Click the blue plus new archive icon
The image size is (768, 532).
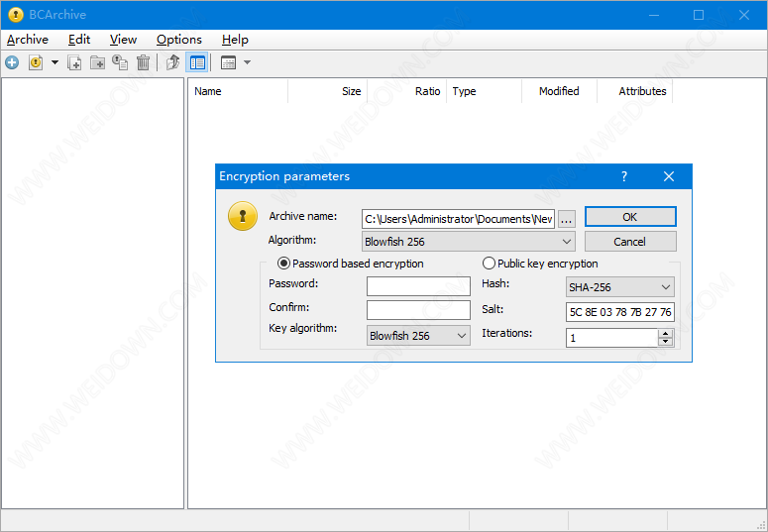12,62
